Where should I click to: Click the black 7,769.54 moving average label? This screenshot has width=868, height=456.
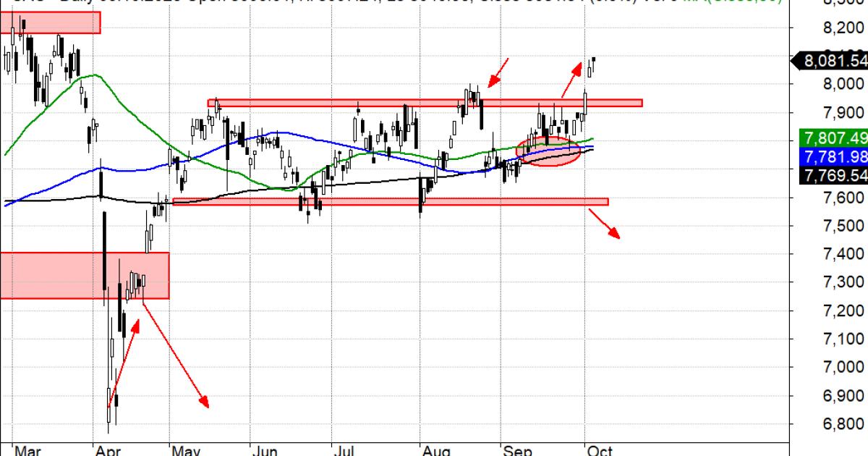tap(834, 175)
